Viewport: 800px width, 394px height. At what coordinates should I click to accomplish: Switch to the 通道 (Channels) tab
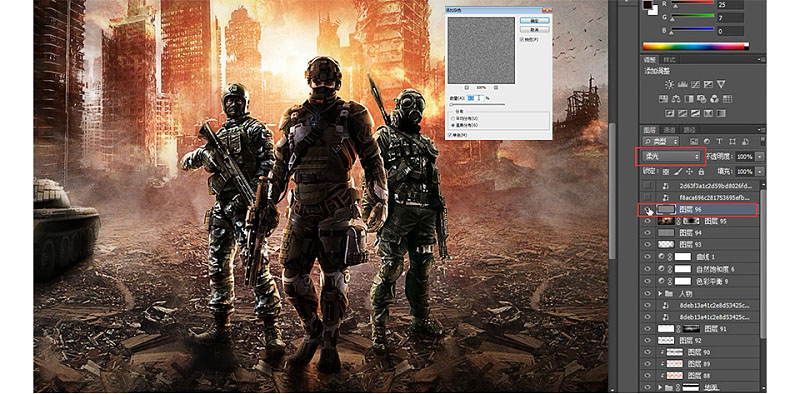coord(669,130)
